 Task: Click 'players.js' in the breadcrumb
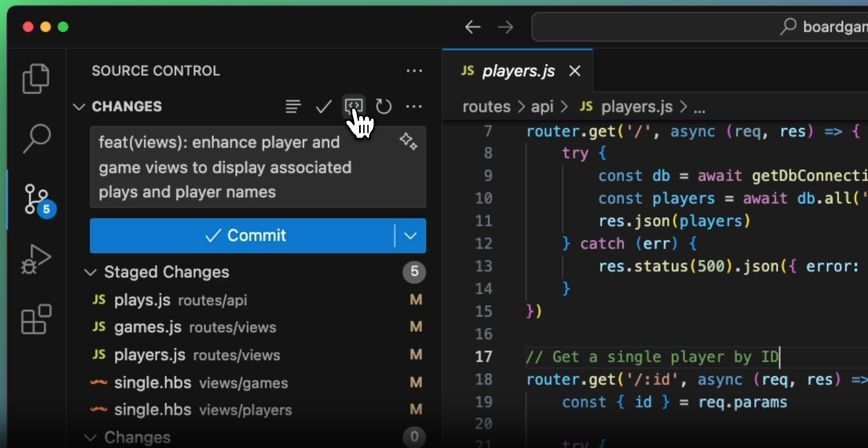(x=636, y=107)
